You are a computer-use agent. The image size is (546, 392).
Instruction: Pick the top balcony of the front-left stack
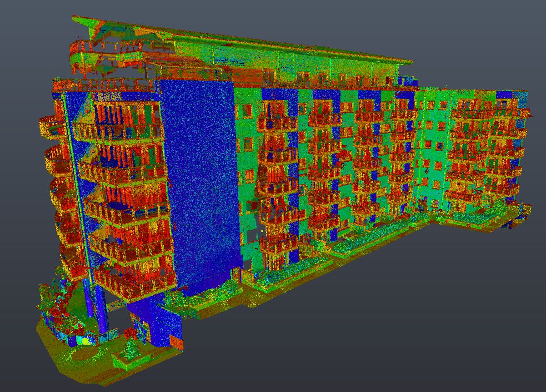click(118, 129)
